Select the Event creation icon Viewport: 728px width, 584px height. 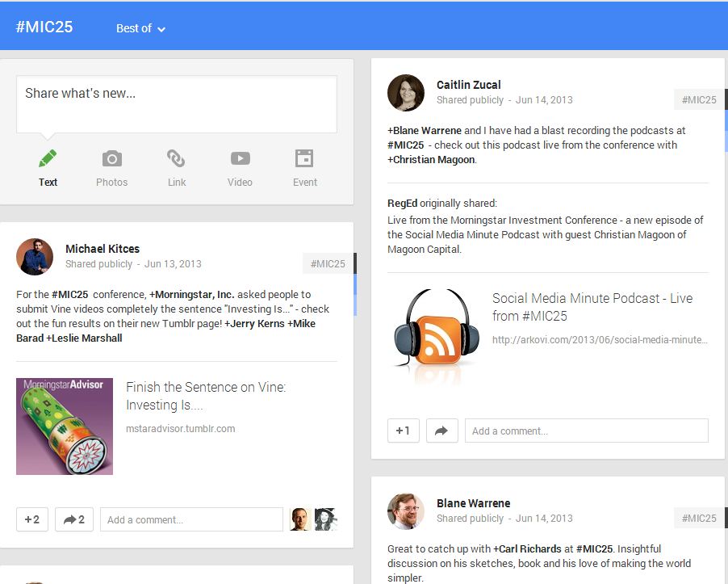click(x=304, y=158)
